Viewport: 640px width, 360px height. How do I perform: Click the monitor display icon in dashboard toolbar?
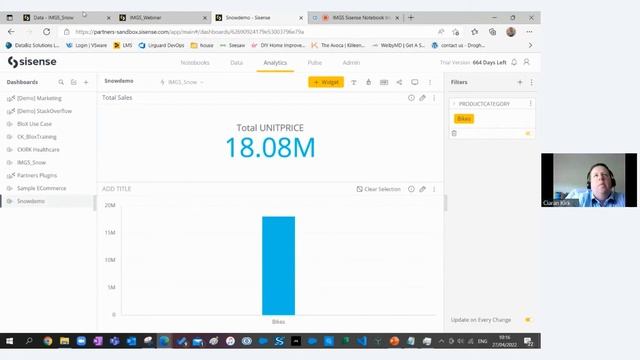415,82
